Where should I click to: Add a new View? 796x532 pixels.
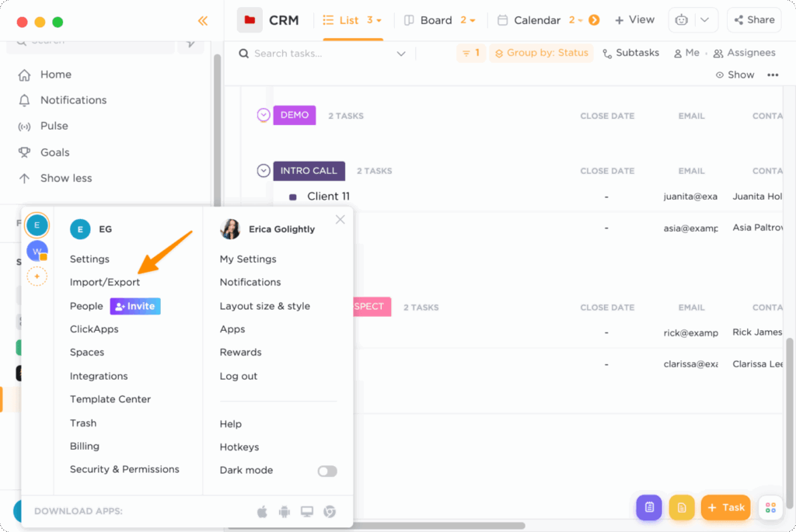pyautogui.click(x=634, y=19)
